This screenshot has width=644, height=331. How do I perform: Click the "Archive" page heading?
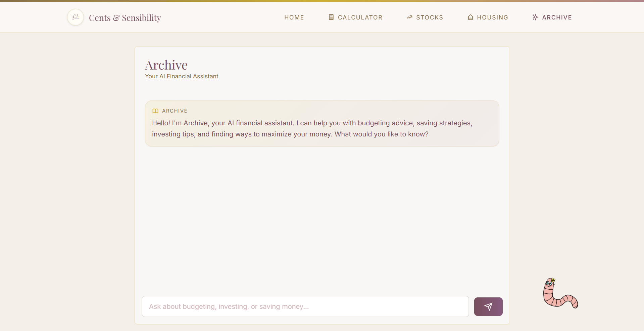click(x=166, y=65)
